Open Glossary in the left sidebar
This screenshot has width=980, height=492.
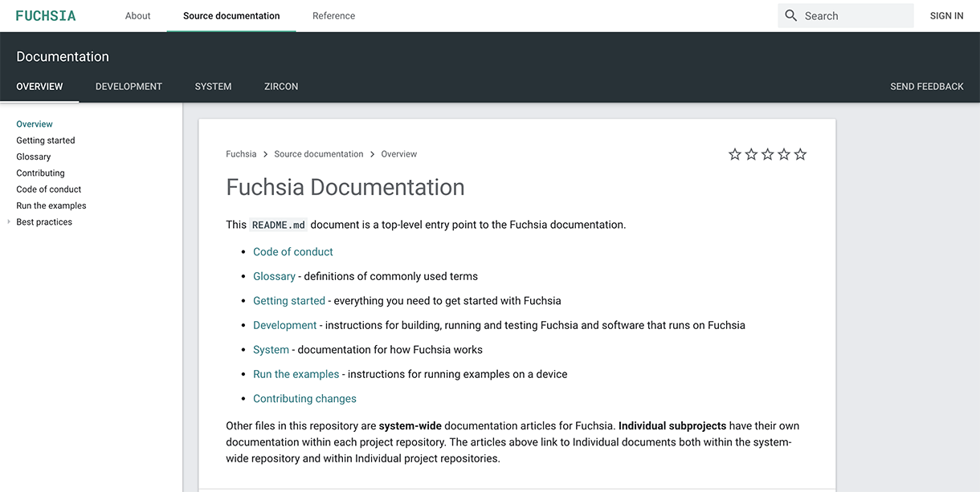[x=34, y=157]
